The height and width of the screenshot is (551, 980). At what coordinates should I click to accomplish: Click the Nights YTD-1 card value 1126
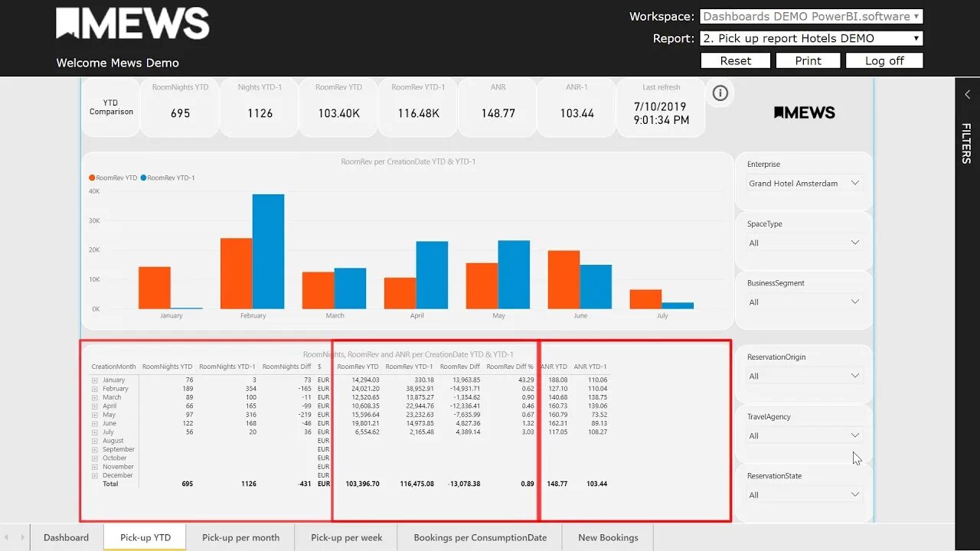[x=260, y=113]
